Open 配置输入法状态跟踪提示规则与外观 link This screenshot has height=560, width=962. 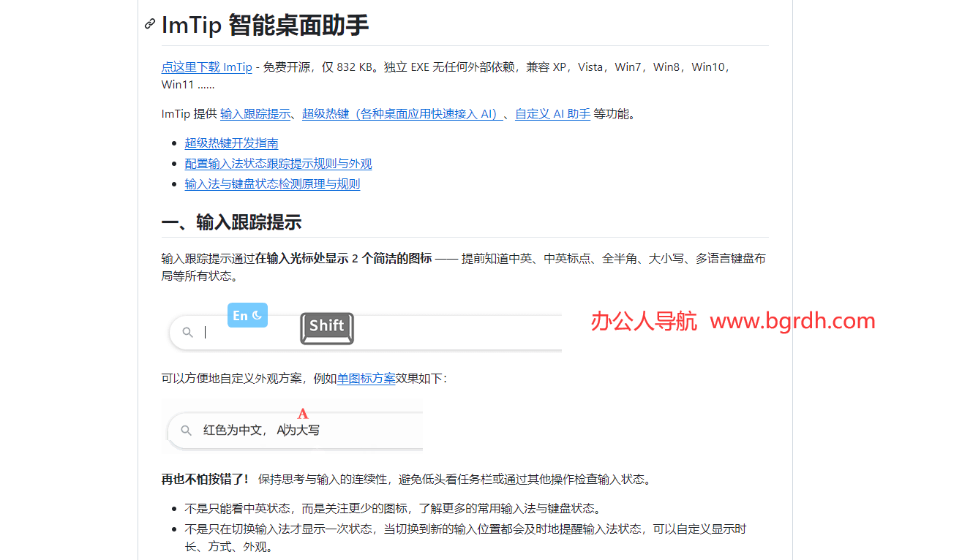click(x=278, y=164)
